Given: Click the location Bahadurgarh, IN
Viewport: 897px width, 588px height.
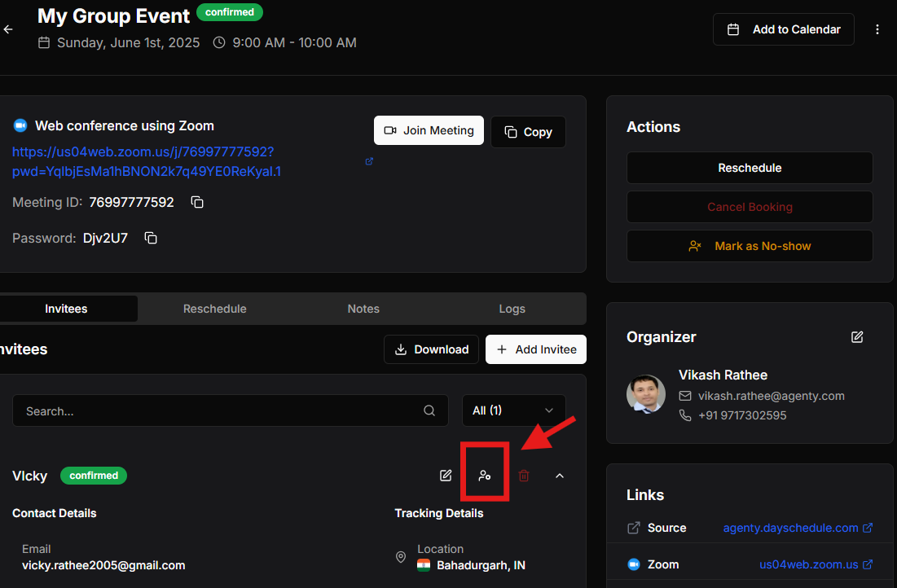Looking at the screenshot, I should tap(481, 566).
